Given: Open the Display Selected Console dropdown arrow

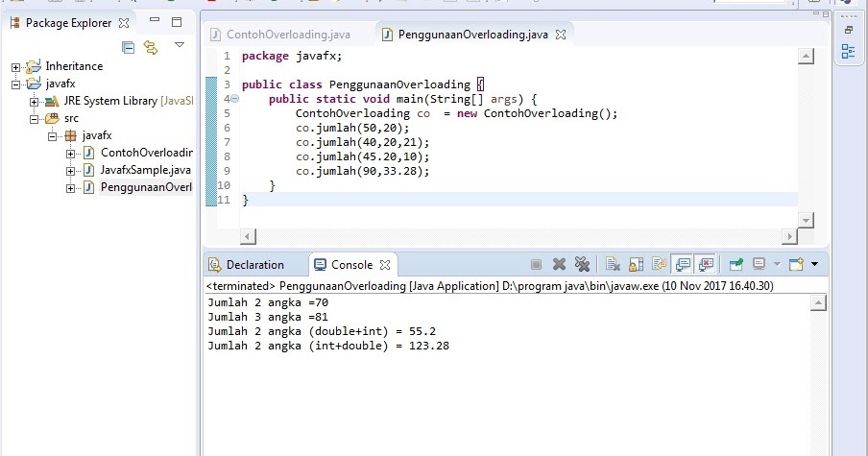Looking at the screenshot, I should 777,265.
